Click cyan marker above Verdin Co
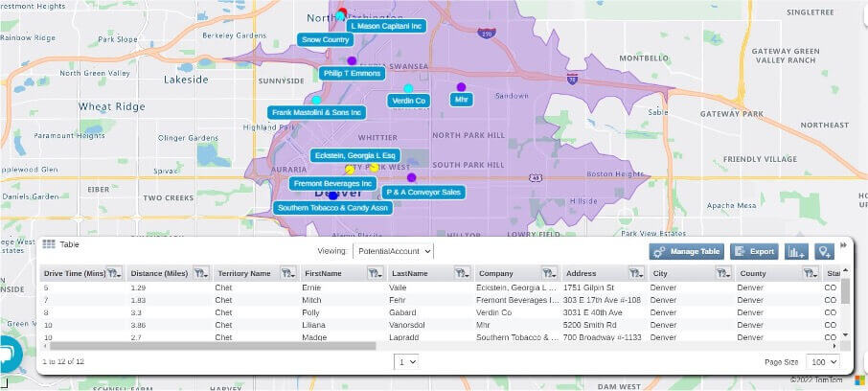 408,88
